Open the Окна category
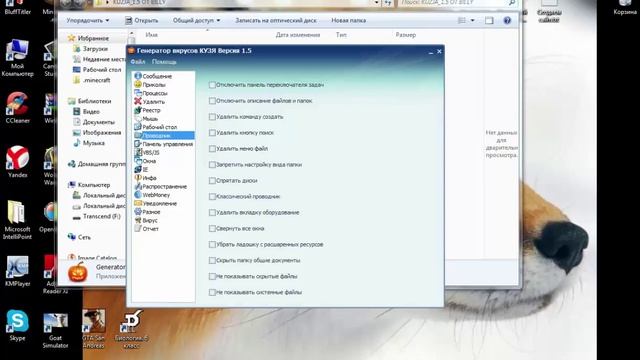 click(145, 161)
